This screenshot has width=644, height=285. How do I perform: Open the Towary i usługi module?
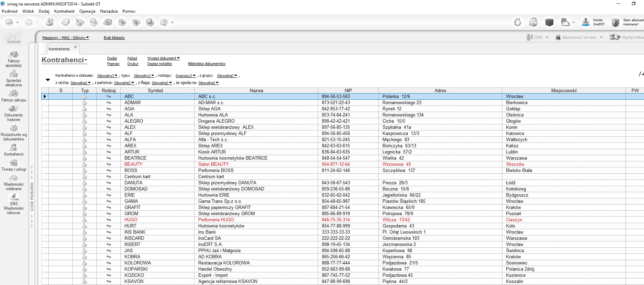14,165
